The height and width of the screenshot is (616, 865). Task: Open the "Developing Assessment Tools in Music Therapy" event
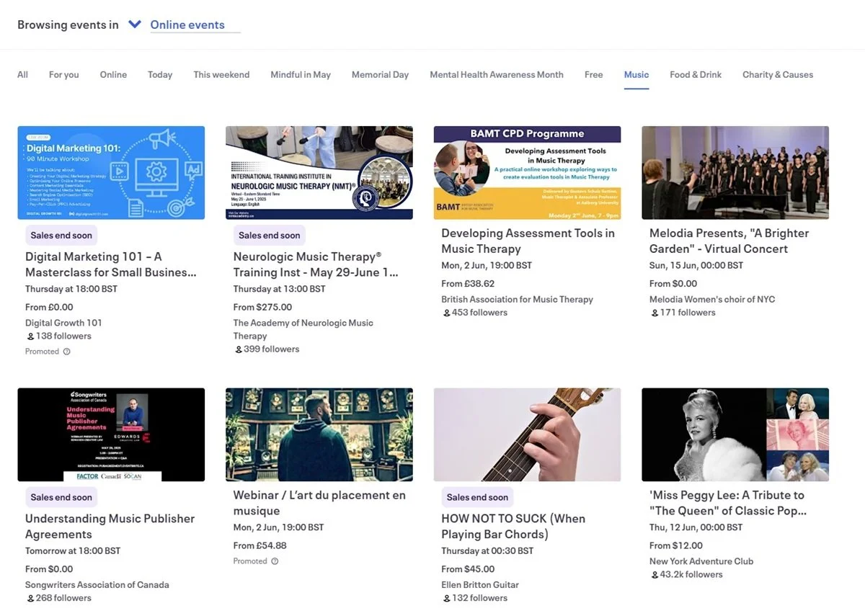(x=527, y=241)
